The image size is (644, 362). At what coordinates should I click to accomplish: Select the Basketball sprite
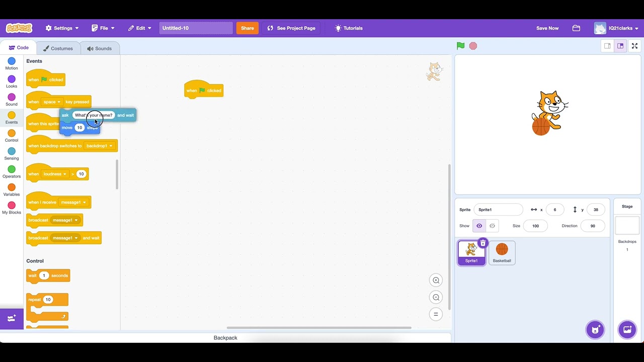point(502,252)
